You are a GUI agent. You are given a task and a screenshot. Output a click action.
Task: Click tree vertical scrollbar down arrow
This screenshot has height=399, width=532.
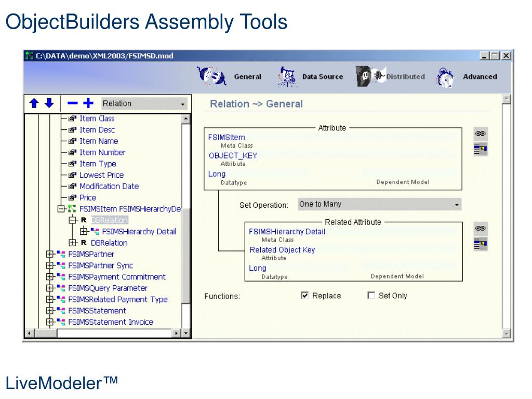coord(185,333)
